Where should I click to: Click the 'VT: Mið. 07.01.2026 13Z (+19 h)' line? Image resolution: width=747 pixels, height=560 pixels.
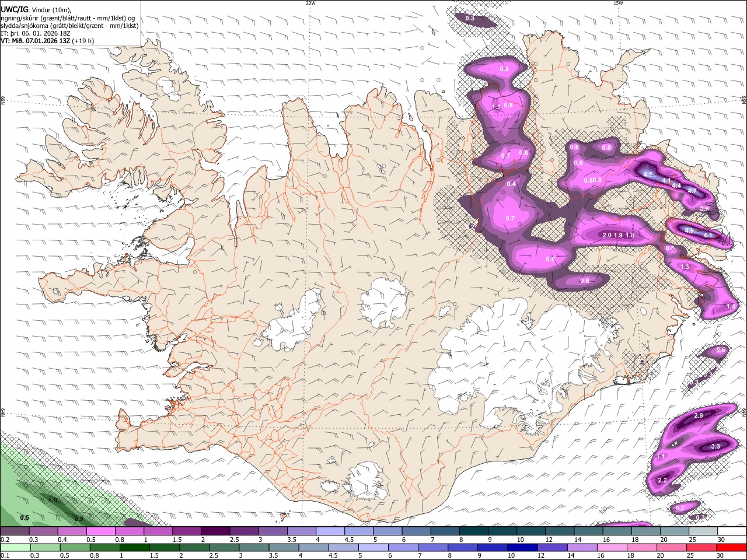47,41
